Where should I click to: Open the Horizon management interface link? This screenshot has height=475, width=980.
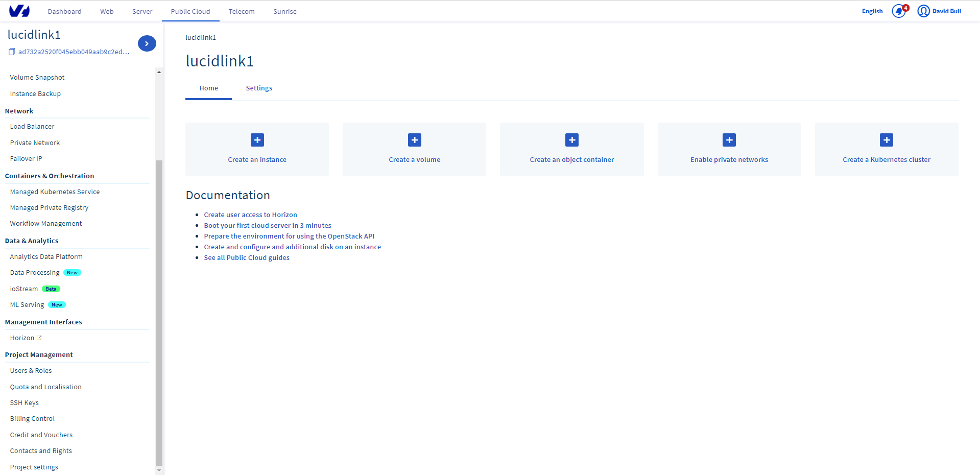click(x=22, y=338)
